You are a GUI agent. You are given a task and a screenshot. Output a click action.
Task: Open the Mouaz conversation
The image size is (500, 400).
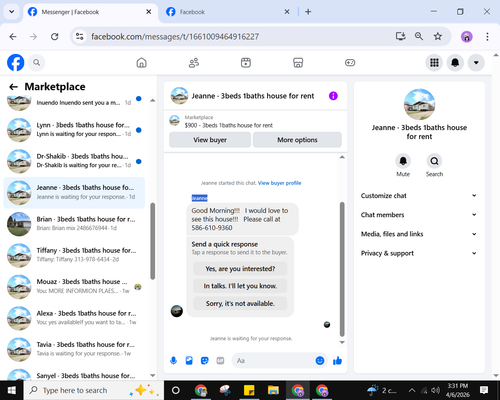74,286
